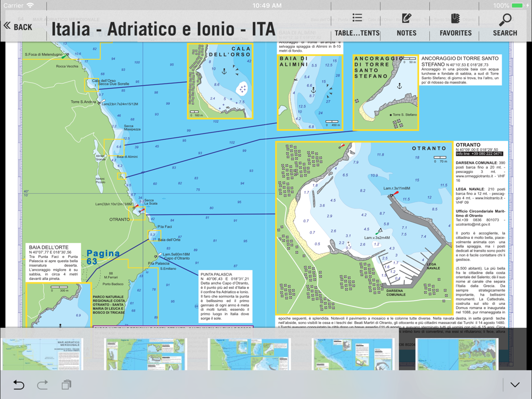Open the Favorites list

click(x=455, y=25)
